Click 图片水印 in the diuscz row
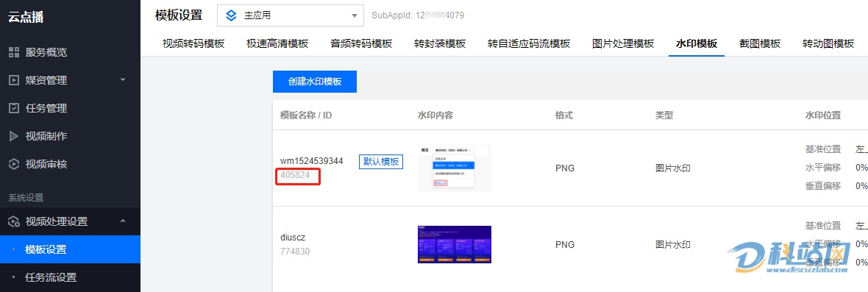 [x=673, y=244]
